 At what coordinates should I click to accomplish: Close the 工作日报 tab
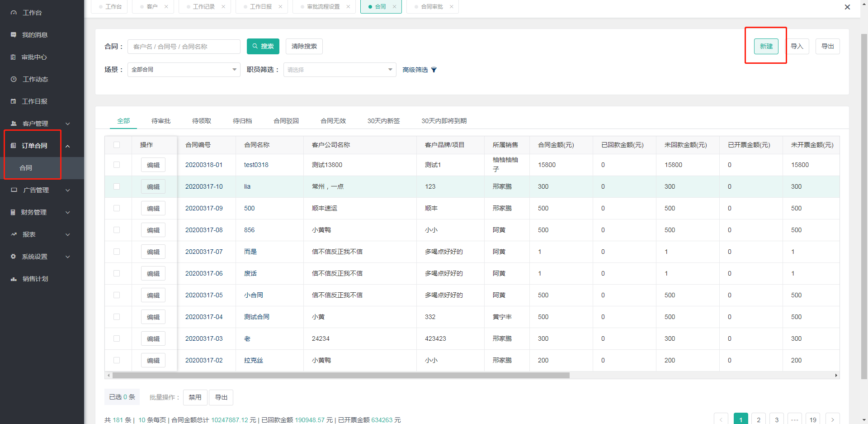point(280,7)
